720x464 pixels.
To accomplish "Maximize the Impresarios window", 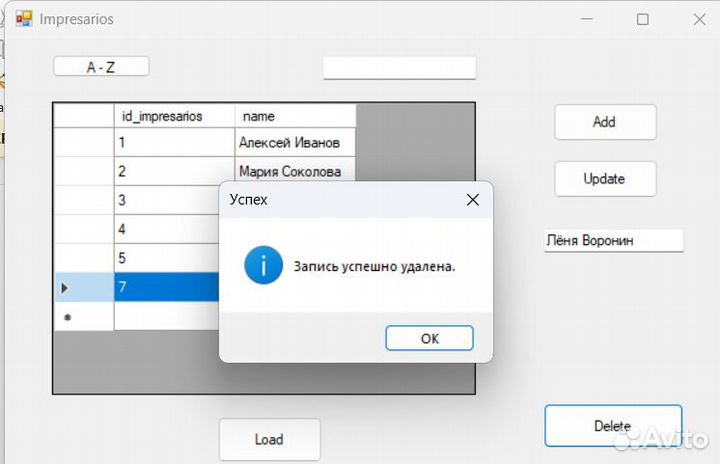I will pos(643,19).
